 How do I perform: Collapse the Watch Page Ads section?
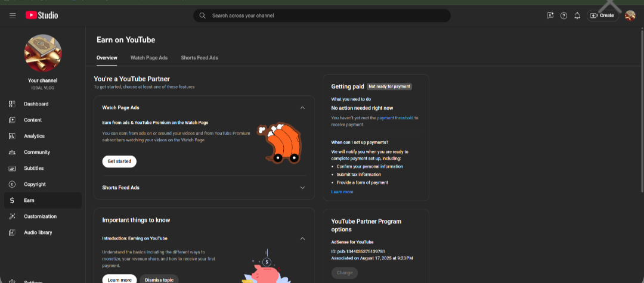[x=302, y=108]
